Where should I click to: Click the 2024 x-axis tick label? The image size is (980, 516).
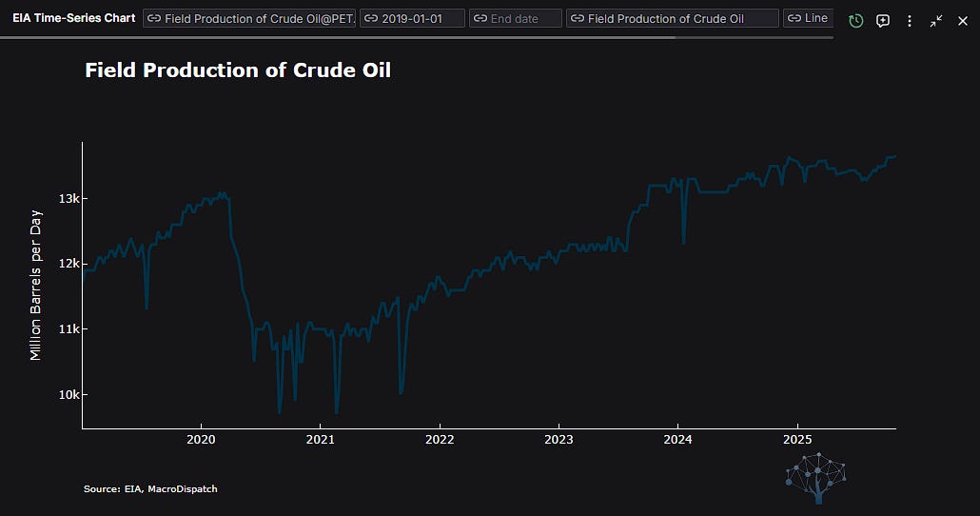(x=677, y=440)
